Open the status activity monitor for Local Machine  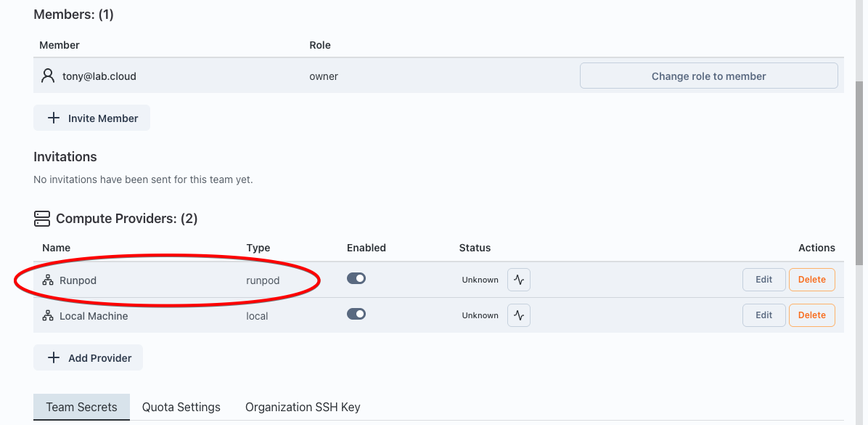click(x=518, y=315)
